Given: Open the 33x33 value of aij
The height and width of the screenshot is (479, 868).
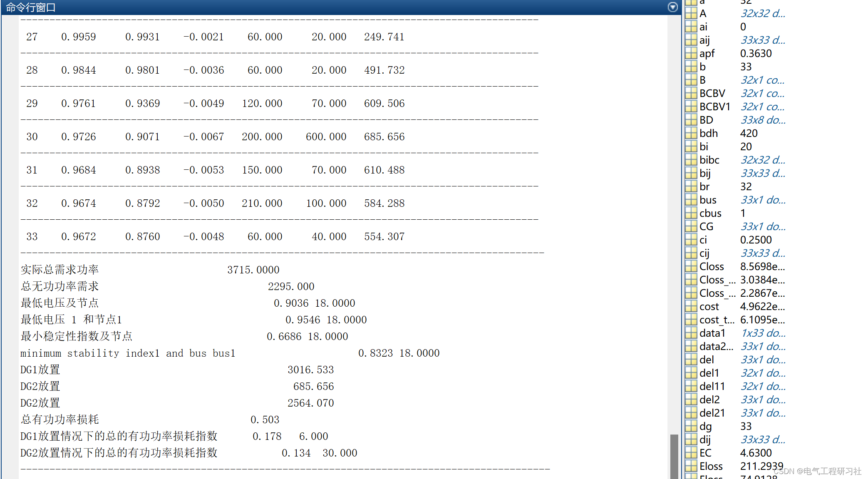Looking at the screenshot, I should pyautogui.click(x=762, y=40).
